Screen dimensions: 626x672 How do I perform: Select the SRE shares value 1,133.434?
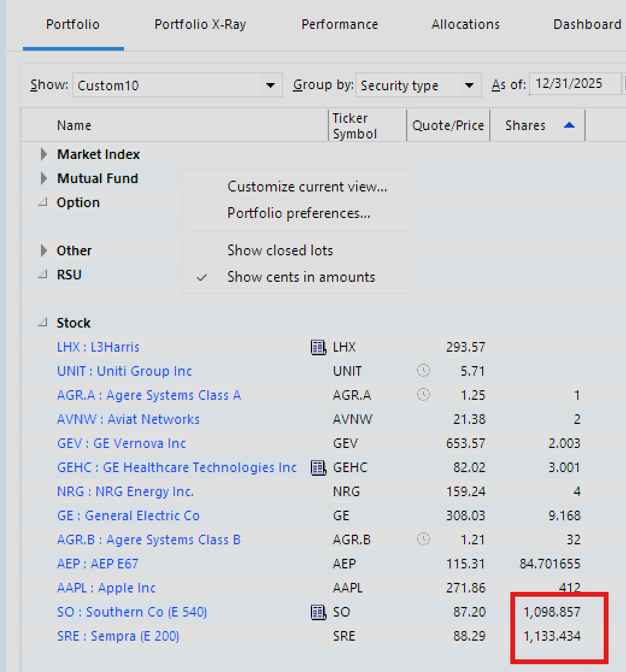pyautogui.click(x=552, y=636)
